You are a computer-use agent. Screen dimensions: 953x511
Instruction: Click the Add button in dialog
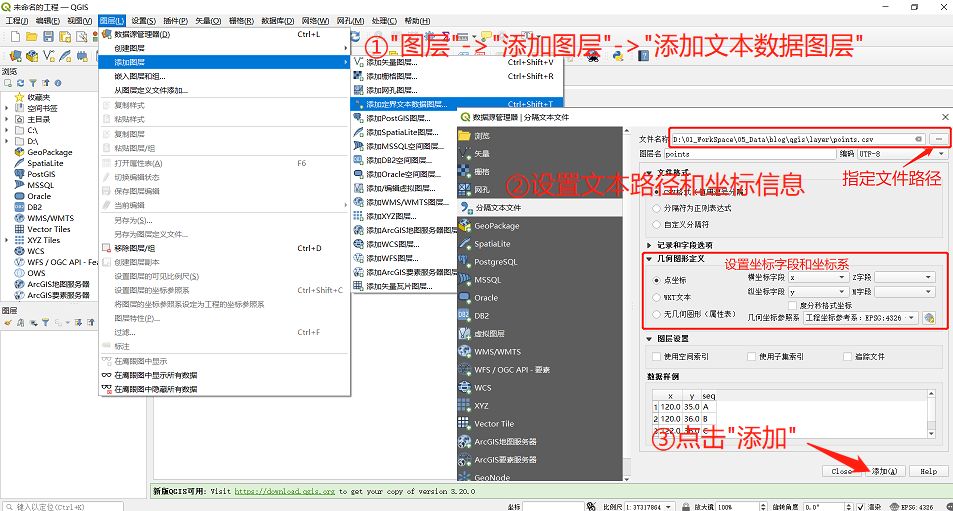click(885, 471)
